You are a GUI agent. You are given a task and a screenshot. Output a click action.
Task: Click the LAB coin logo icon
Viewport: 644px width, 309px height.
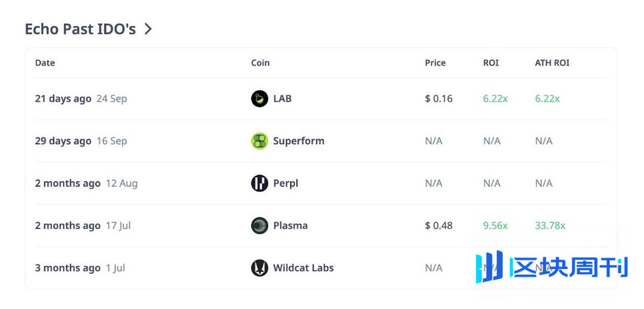point(259,98)
